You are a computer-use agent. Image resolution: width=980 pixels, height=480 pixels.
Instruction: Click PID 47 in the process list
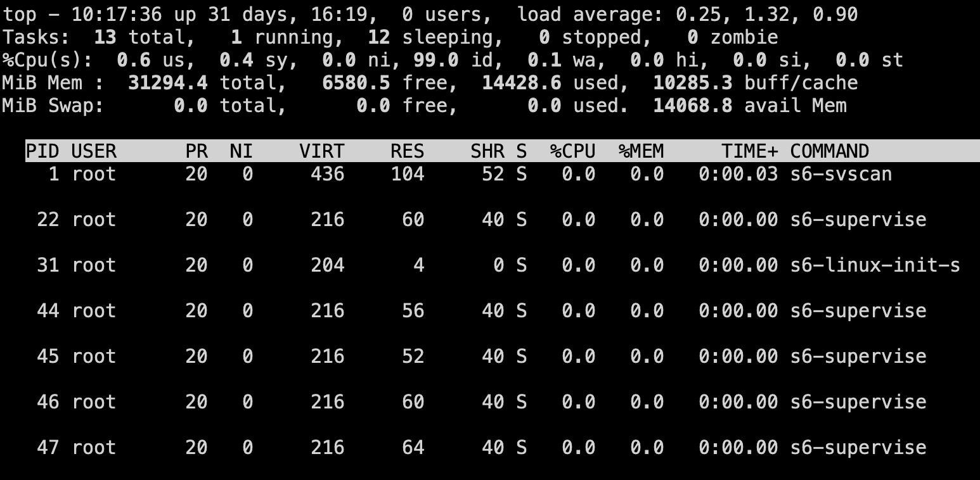(48, 448)
